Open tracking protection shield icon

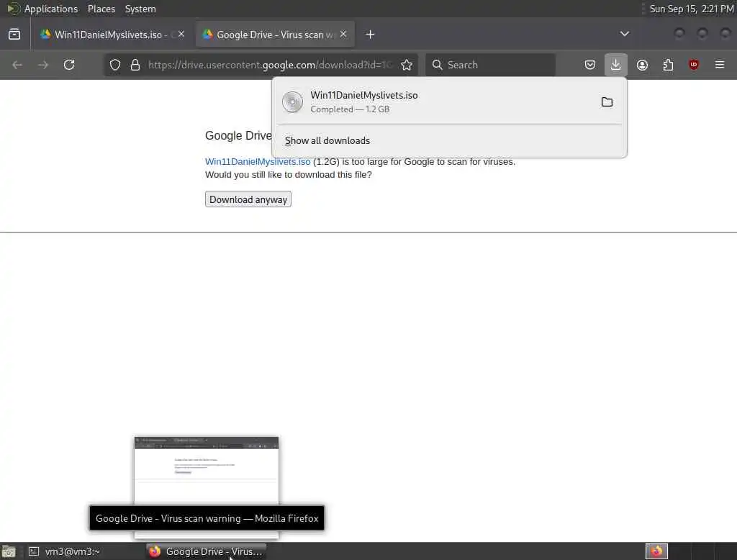[115, 65]
